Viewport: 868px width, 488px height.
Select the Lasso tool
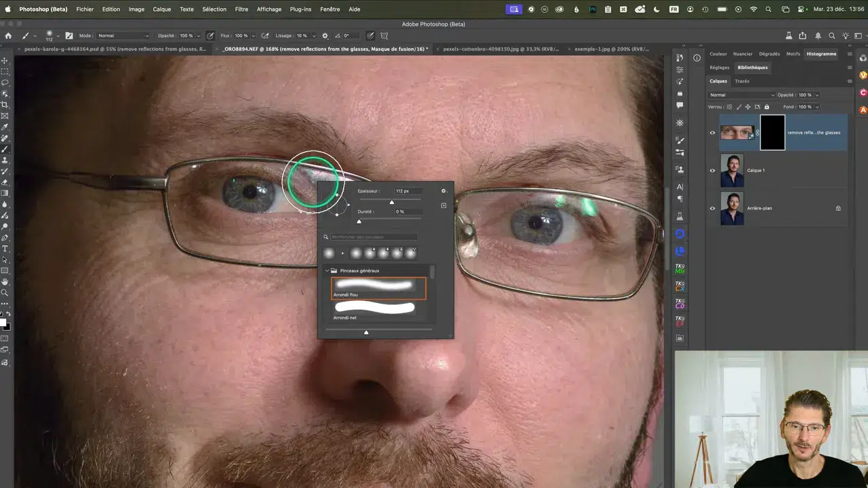(x=5, y=83)
